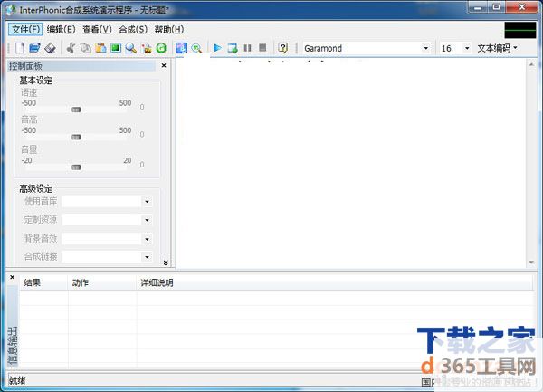Click the magnifier Find icon in toolbar
This screenshot has height=392, width=543.
click(x=131, y=48)
